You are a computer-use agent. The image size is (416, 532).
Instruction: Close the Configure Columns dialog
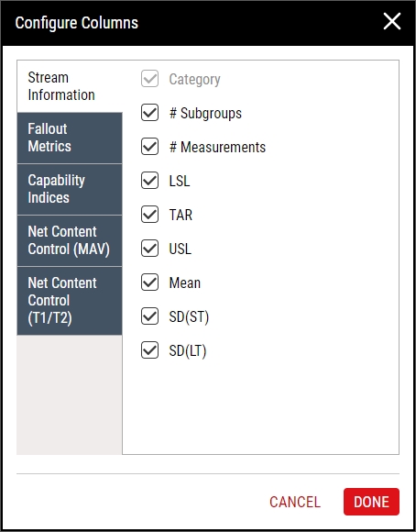pyautogui.click(x=392, y=21)
